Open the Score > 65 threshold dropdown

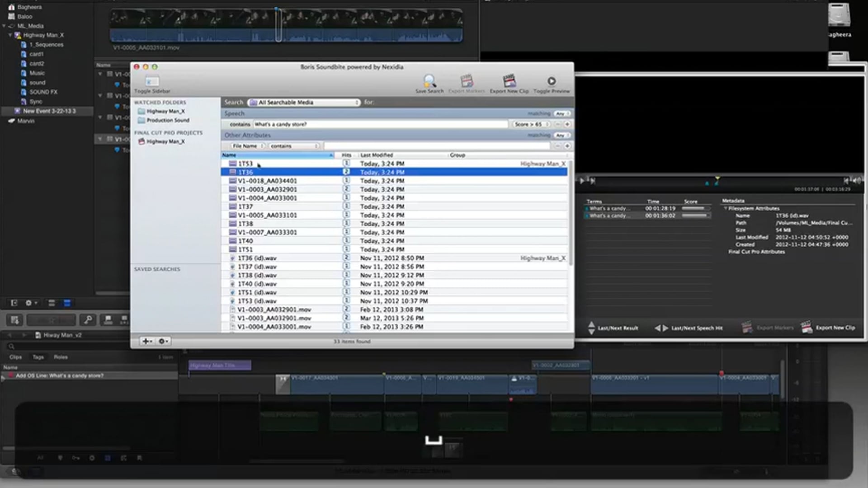(532, 124)
